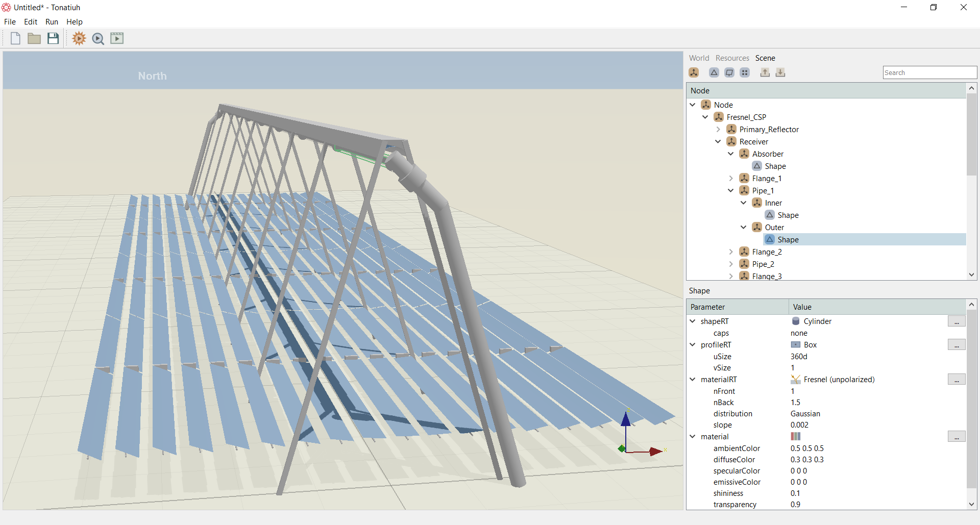Click the transparency value 0.9

coord(795,504)
